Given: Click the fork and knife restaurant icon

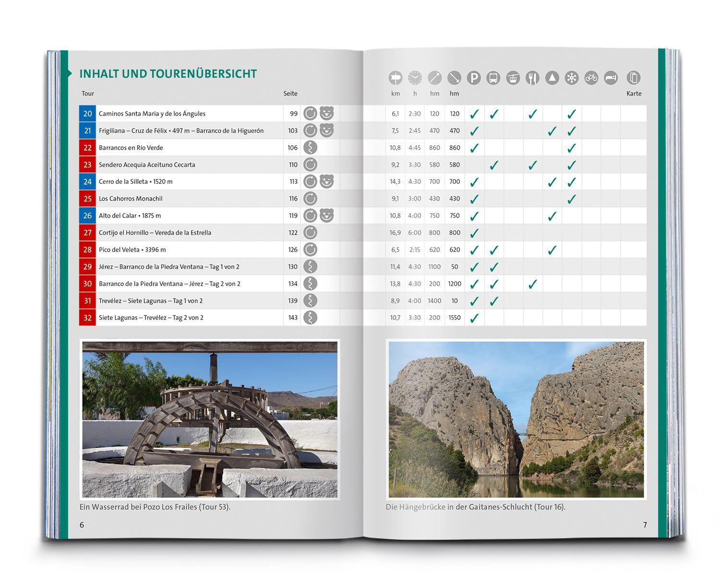Looking at the screenshot, I should 532,78.
